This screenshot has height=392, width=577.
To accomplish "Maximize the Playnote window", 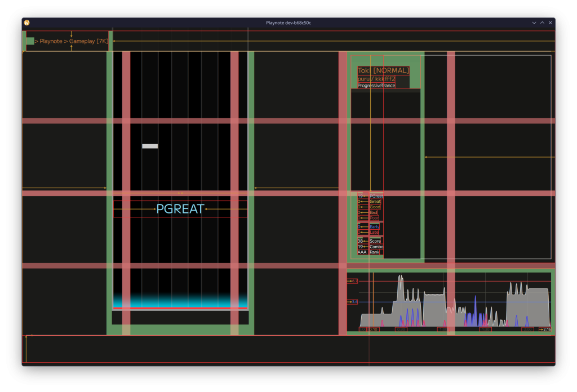I will click(542, 23).
